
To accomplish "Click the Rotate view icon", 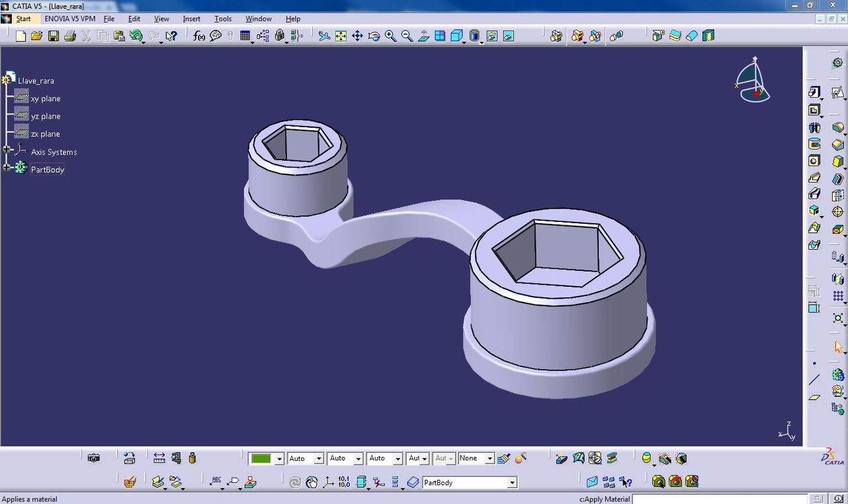I will (x=374, y=36).
